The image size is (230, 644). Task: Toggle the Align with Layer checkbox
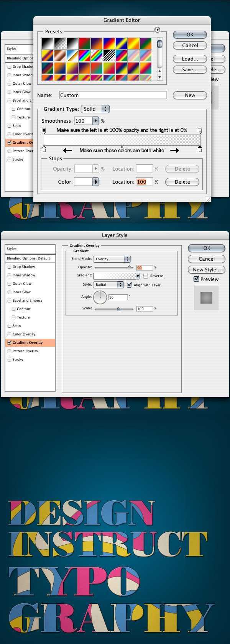(129, 285)
